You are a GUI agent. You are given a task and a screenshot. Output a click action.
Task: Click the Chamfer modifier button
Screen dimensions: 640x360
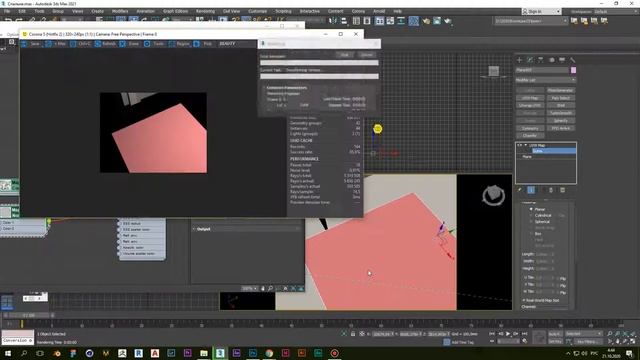tap(530, 136)
